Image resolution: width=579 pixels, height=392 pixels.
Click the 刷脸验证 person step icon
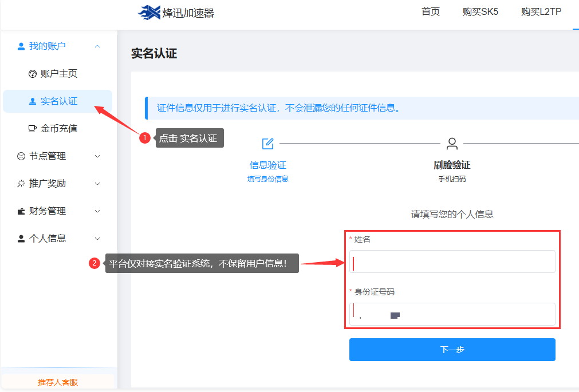tap(452, 144)
